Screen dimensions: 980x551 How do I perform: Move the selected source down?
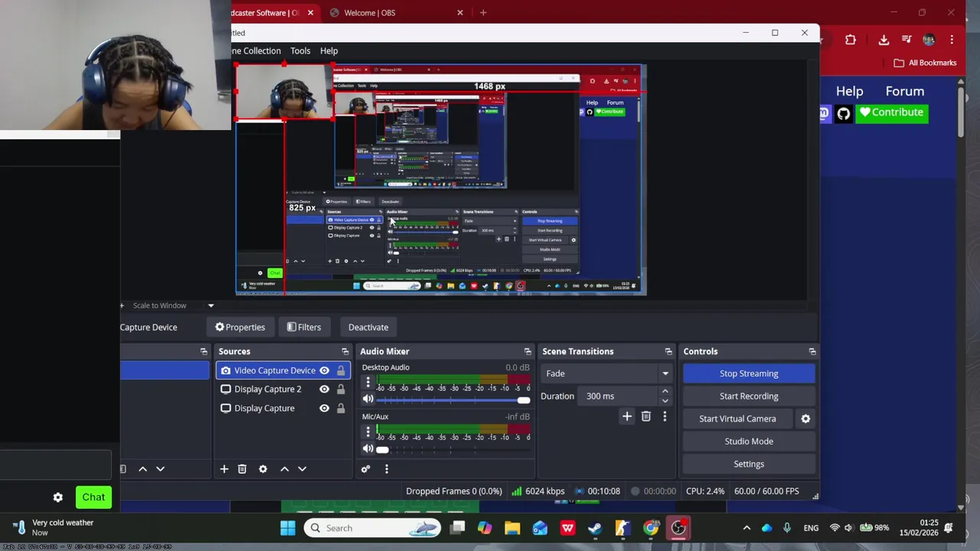point(302,469)
